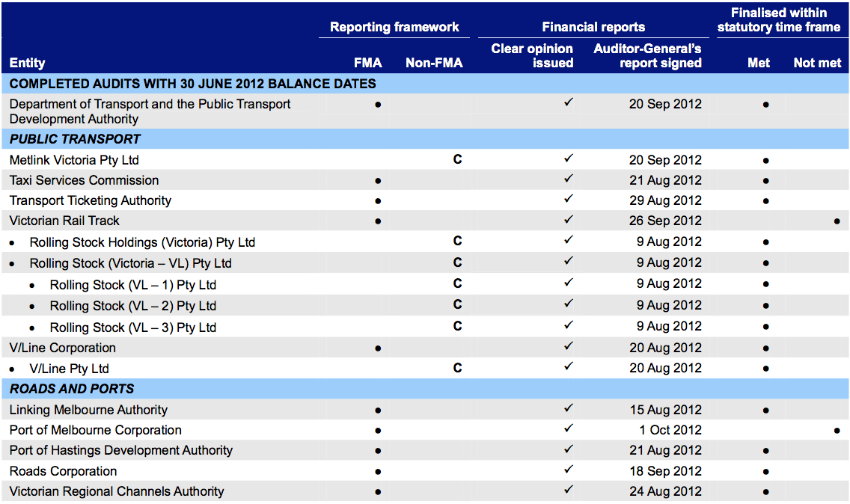Click the "Roads Corporation" entity name
The image size is (850, 504).
63,472
